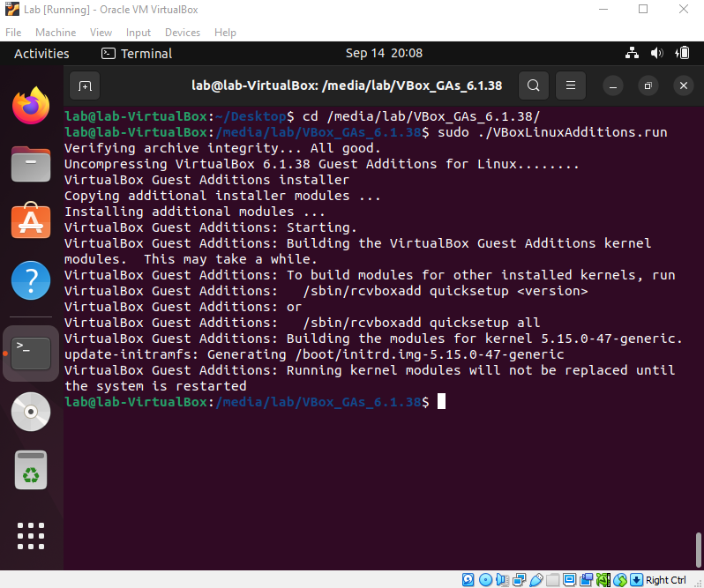Open the Devices menu
Screen dimensions: 704x588
183,33
